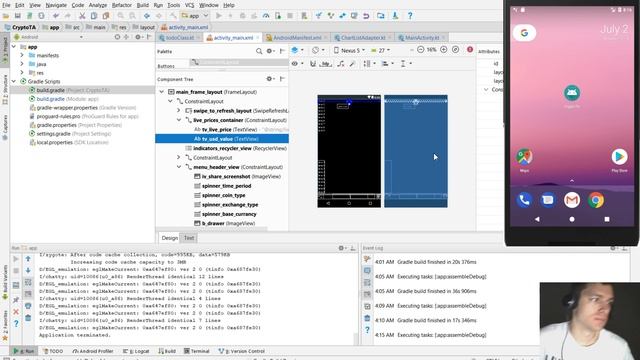Collapse live_prices_container node
640x360 pixels.
click(179, 120)
